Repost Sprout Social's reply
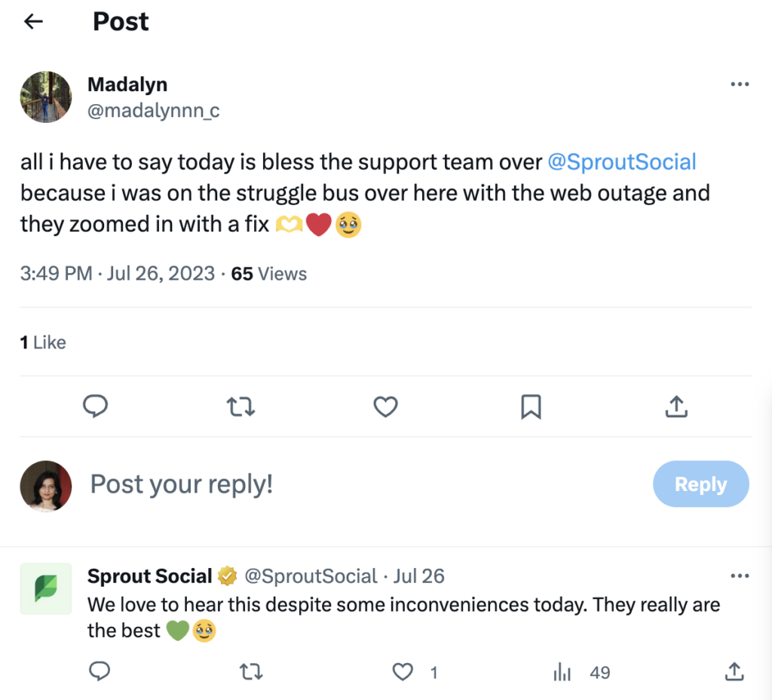This screenshot has height=700, width=772. pos(250,671)
